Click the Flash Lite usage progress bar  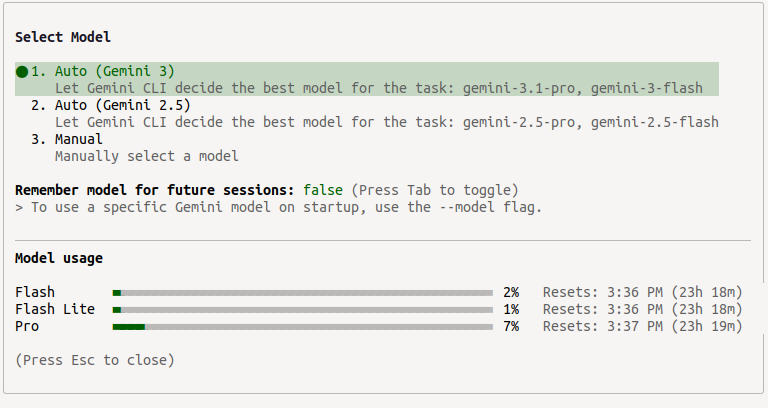point(303,310)
